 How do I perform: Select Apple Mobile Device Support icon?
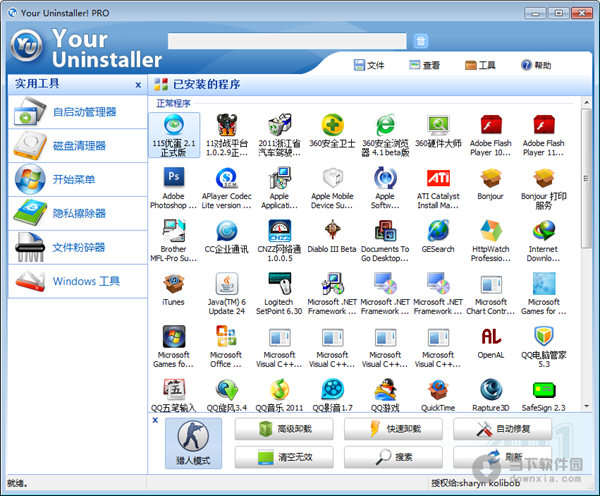coord(332,188)
